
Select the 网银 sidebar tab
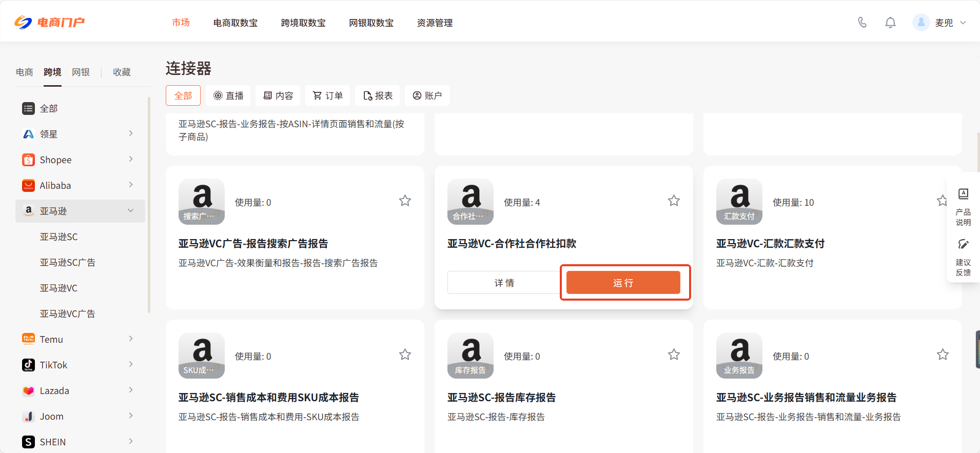click(x=81, y=72)
